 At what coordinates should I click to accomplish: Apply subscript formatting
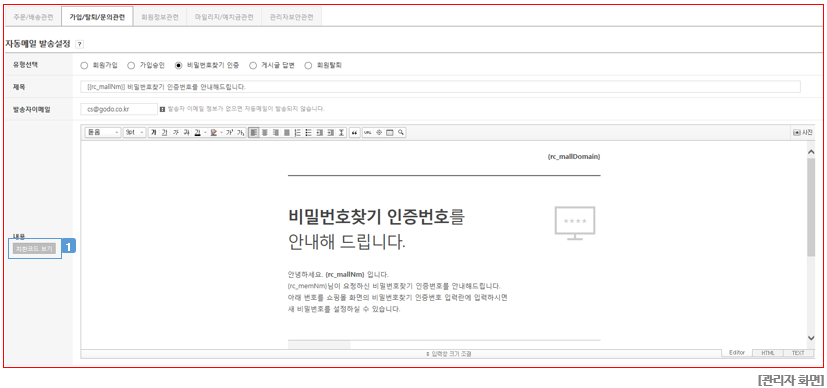(241, 133)
